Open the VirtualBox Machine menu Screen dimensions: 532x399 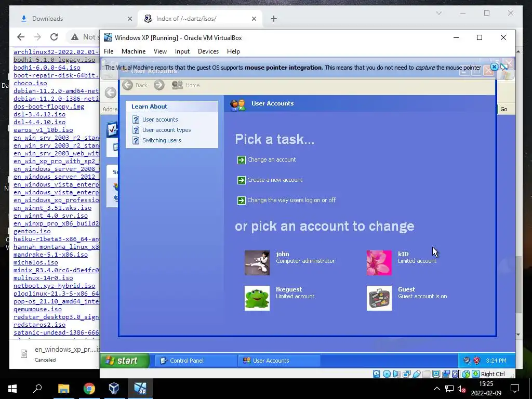[x=134, y=51]
